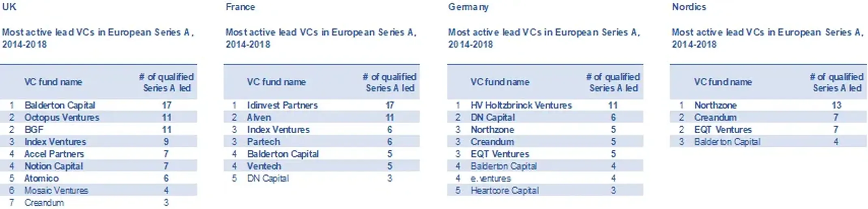Click EQT Ventures in Nordics table
The image size is (868, 209).
tap(723, 130)
